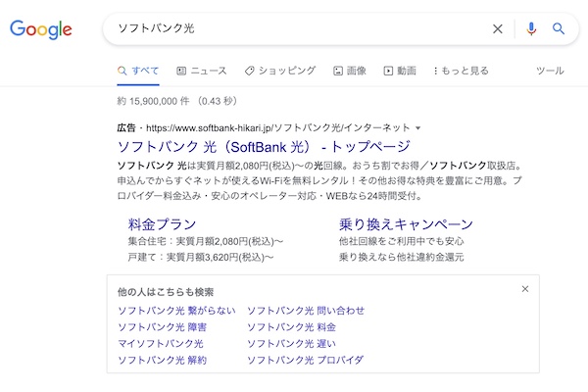This screenshot has width=588, height=392.
Task: Switch to the 画像 tab
Action: pyautogui.click(x=350, y=71)
